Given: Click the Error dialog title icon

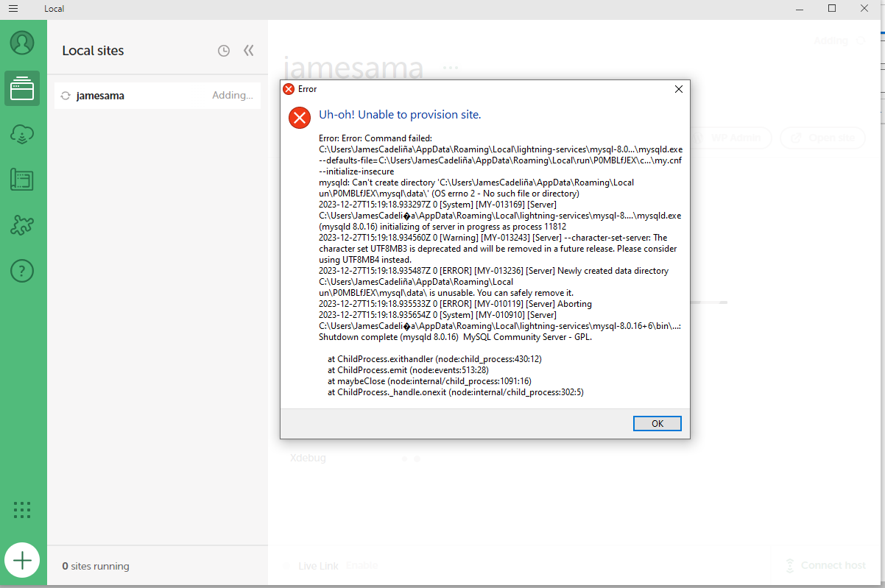Looking at the screenshot, I should coord(289,89).
